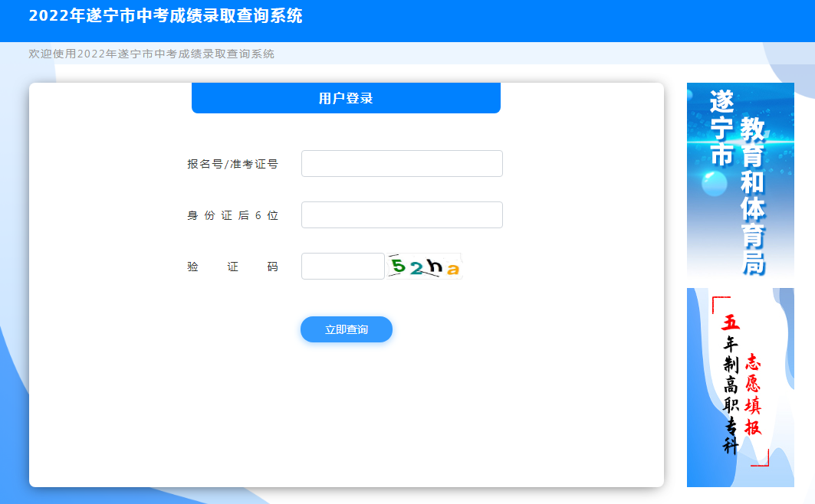Click the 遂宁市 text in blue banner
This screenshot has width=815, height=504.
click(721, 127)
